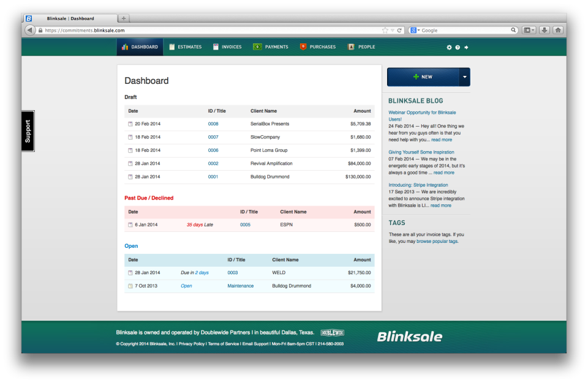
Task: Click the SerialBox Presents client name
Action: (269, 124)
